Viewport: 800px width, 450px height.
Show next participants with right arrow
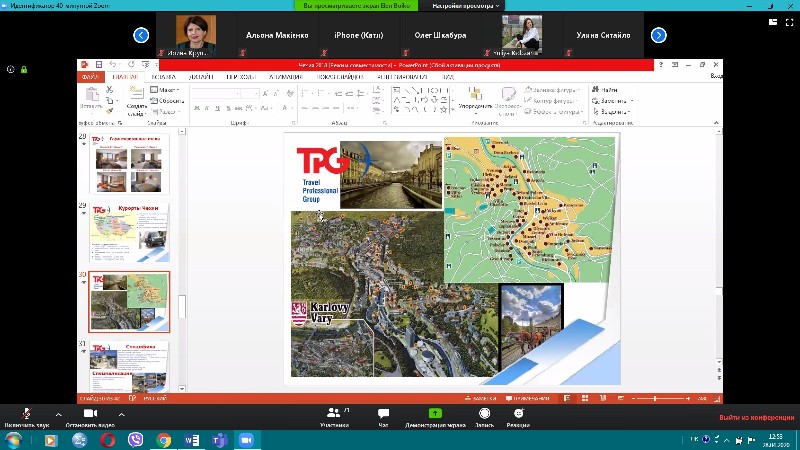click(658, 35)
